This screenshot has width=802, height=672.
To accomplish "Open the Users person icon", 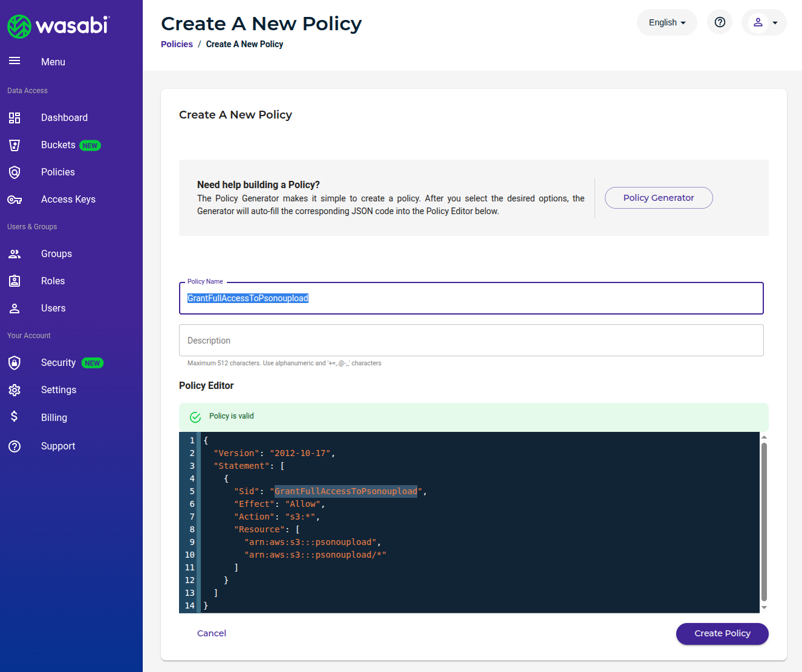I will (15, 308).
